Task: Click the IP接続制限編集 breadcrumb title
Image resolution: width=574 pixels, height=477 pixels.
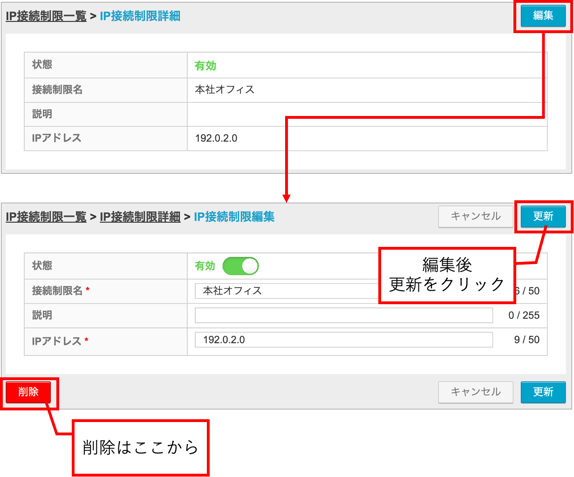Action: 234,217
